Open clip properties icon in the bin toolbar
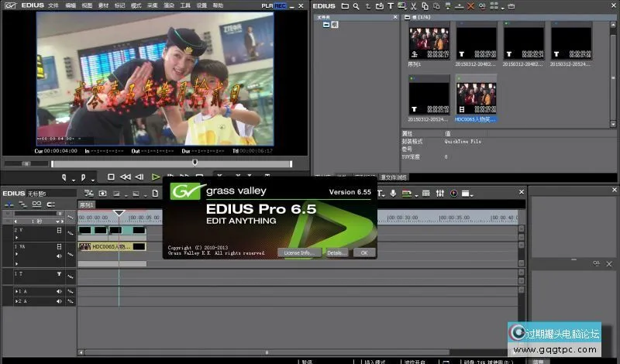Screen dimensions: 620x364 [x=482, y=6]
